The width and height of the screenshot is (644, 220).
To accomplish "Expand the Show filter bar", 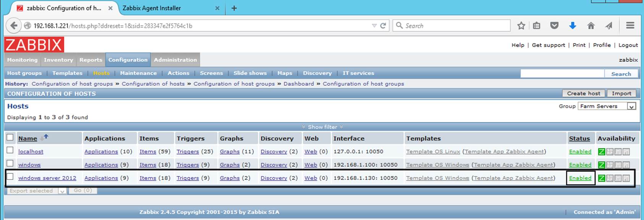I will coord(322,127).
